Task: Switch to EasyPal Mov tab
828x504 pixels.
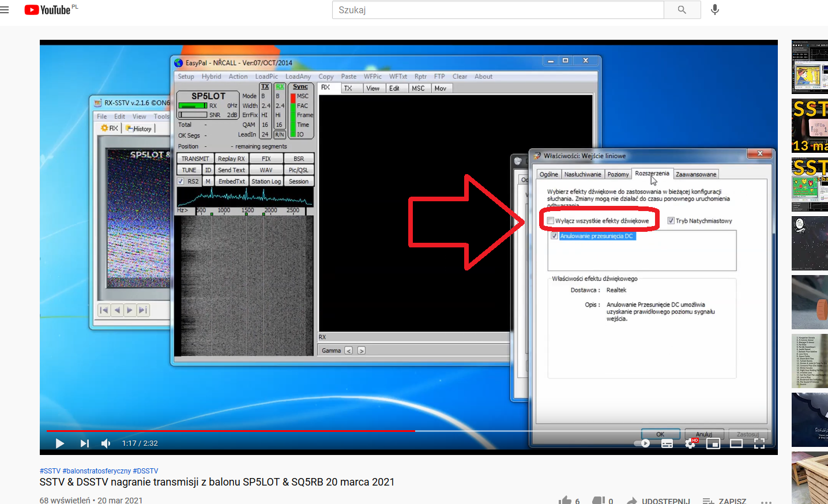Action: click(441, 88)
